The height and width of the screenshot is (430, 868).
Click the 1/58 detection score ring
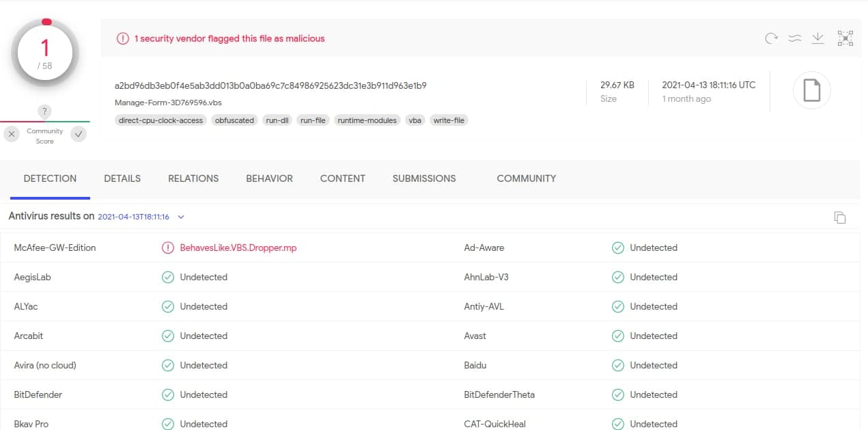(44, 51)
